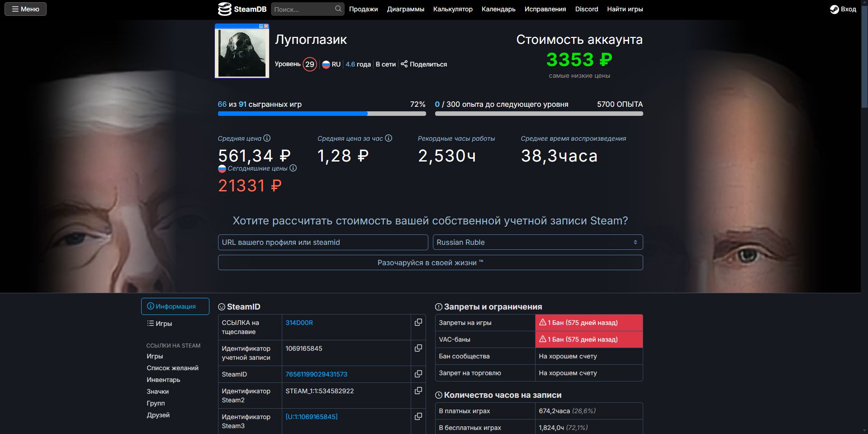Open the hamburger Меню button
Viewport: 868px width, 434px height.
click(25, 9)
